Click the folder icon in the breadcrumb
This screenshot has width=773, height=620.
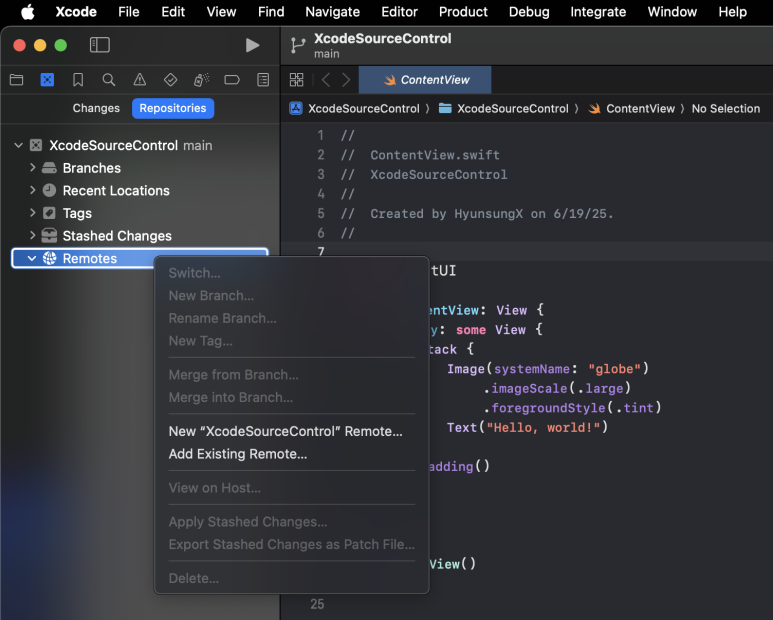pyautogui.click(x=445, y=108)
